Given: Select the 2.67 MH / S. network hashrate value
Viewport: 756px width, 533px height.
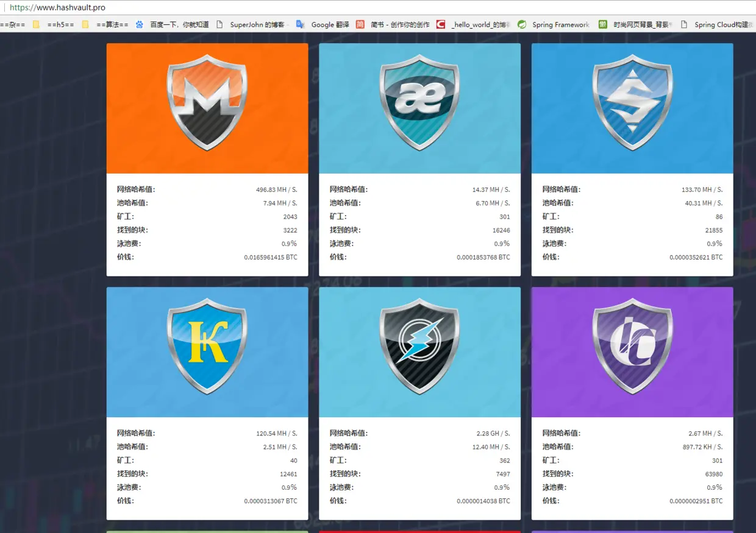Looking at the screenshot, I should 706,434.
